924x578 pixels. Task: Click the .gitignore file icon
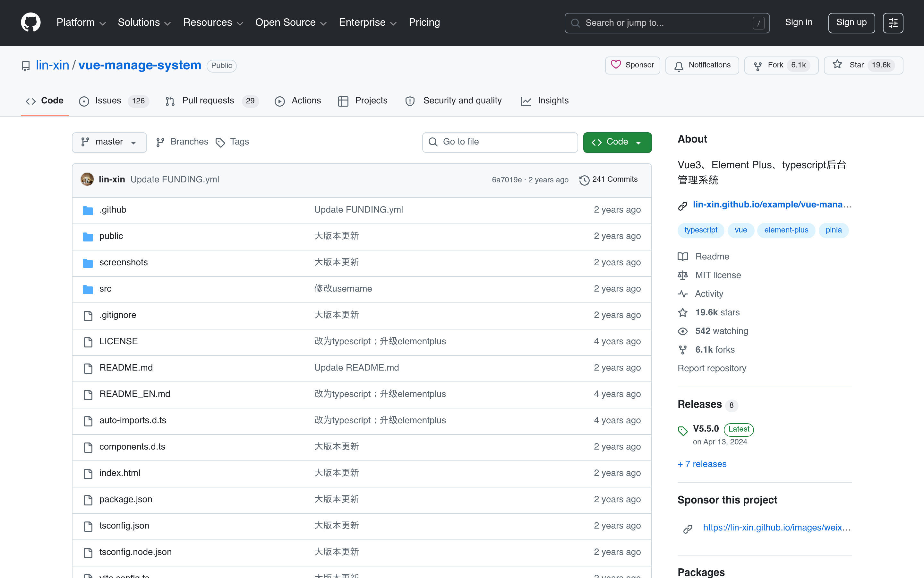point(88,315)
